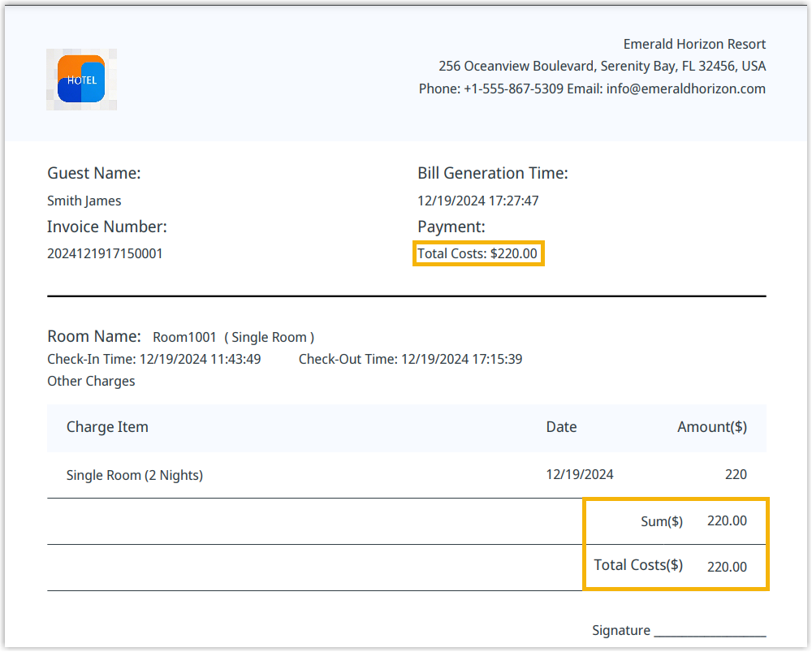Click the Emerald Horizon Resort name

coord(693,44)
